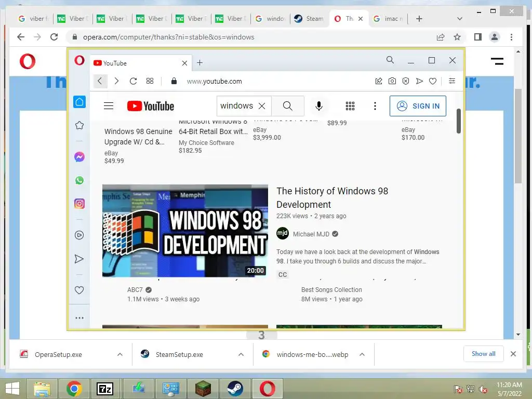This screenshot has width=532, height=399.
Task: Open 7-Zip from Windows taskbar
Action: tap(105, 389)
